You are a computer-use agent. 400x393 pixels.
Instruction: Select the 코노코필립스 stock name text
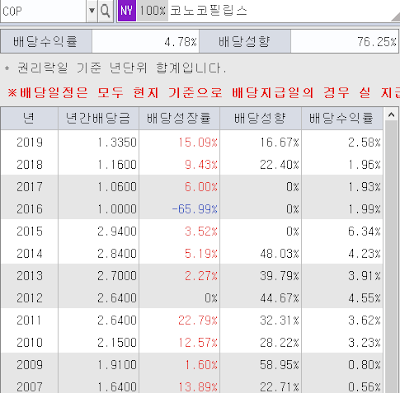coord(209,11)
